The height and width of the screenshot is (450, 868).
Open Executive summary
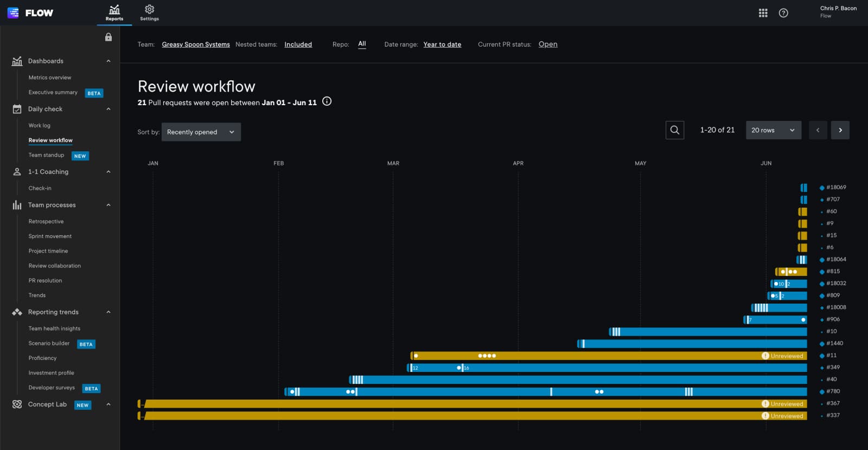[x=53, y=93]
